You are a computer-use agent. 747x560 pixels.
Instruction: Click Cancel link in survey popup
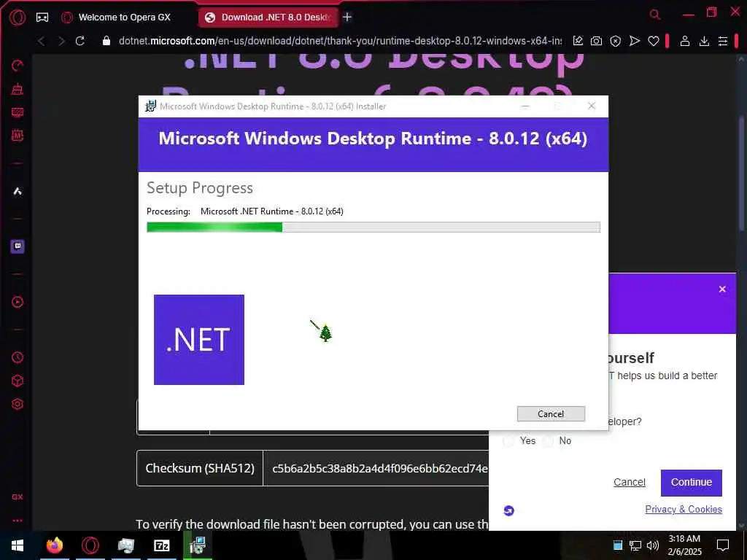pos(630,483)
